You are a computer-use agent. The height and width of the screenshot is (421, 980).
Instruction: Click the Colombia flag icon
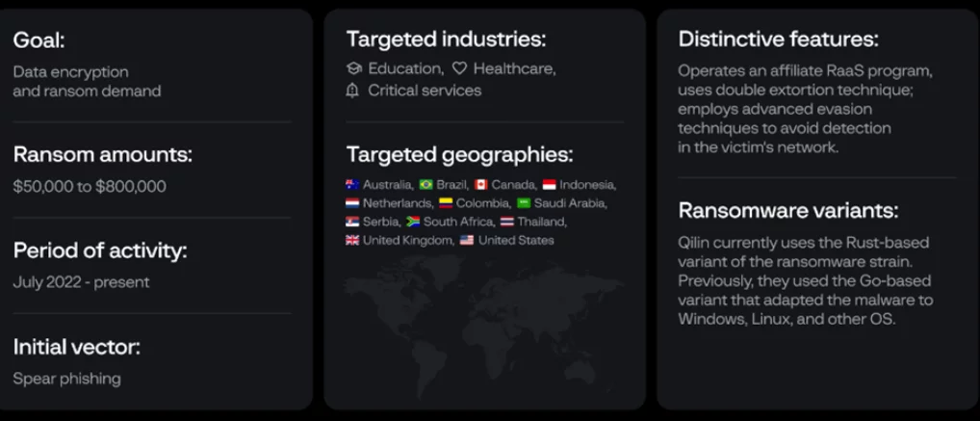click(x=446, y=203)
